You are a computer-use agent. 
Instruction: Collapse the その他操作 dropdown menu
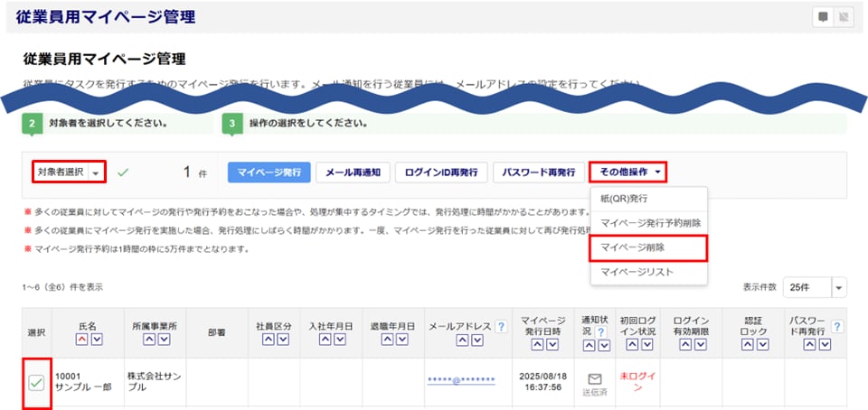click(x=631, y=172)
